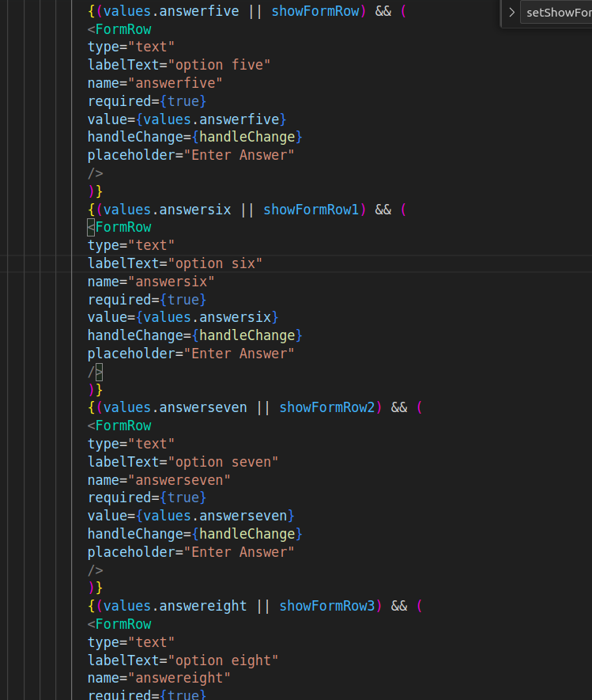Expand the find widget replace toggle chevron
The height and width of the screenshot is (700, 592).
(511, 13)
